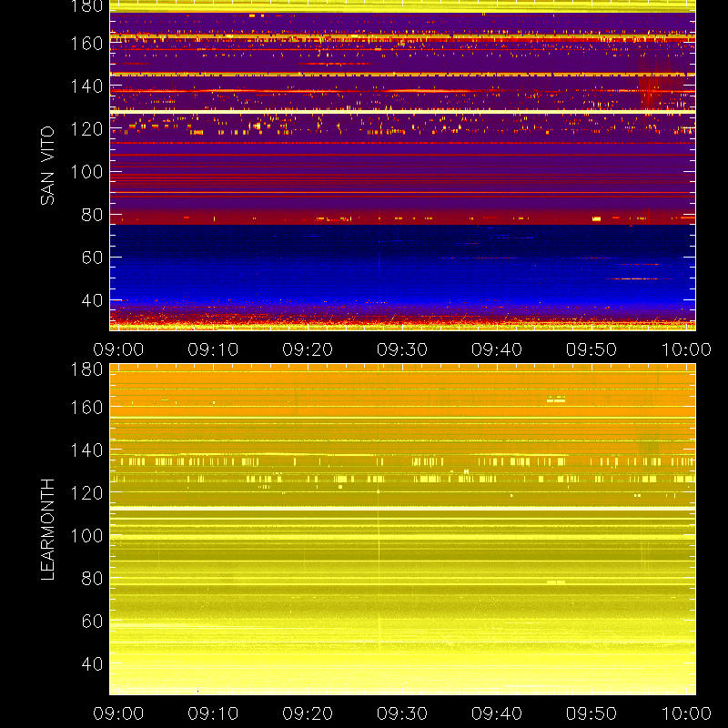Click 09:00 time label under Learmonth plot
Viewport: 728px width, 728px height.
click(x=118, y=713)
